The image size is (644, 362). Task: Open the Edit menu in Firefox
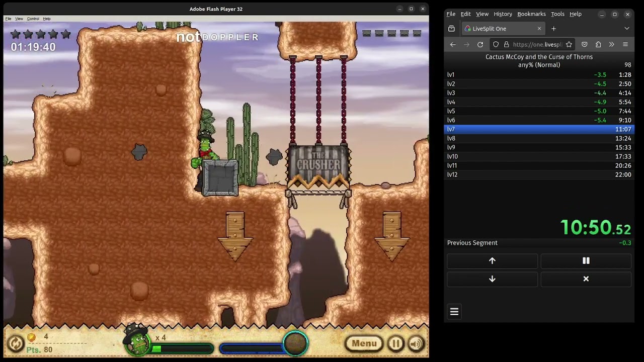tap(465, 14)
